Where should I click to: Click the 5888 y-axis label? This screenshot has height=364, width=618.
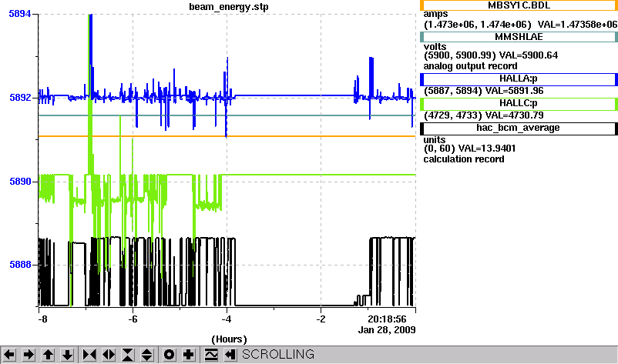pyautogui.click(x=20, y=265)
